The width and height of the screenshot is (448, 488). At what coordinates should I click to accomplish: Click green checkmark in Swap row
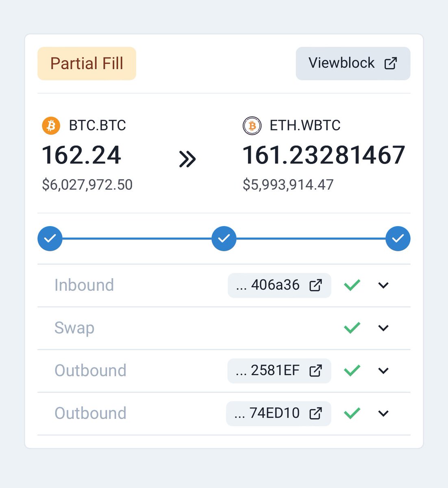(x=352, y=328)
